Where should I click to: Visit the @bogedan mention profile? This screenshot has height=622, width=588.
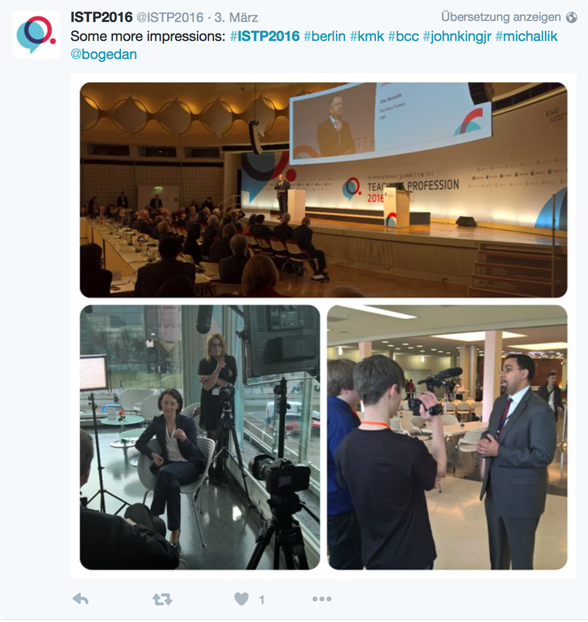[104, 54]
